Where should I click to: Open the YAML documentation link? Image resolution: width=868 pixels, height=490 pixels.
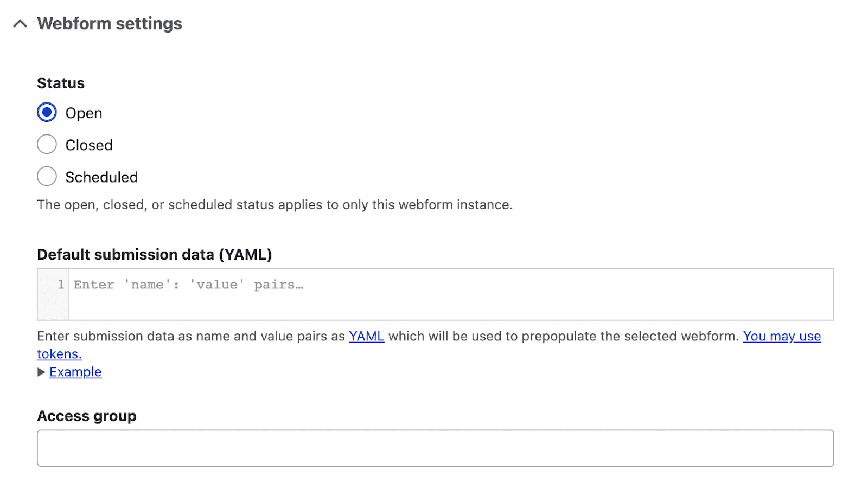(x=366, y=336)
